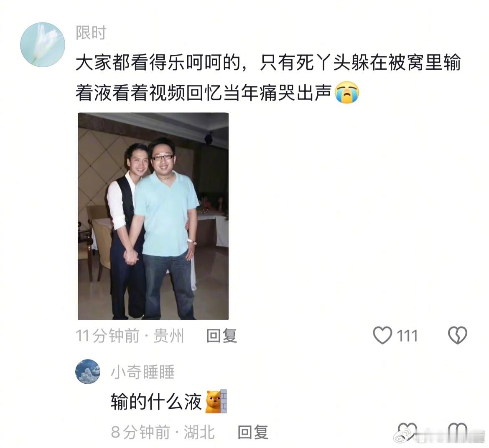Tap the 111 like count number
This screenshot has height=448, width=489.
407,336
